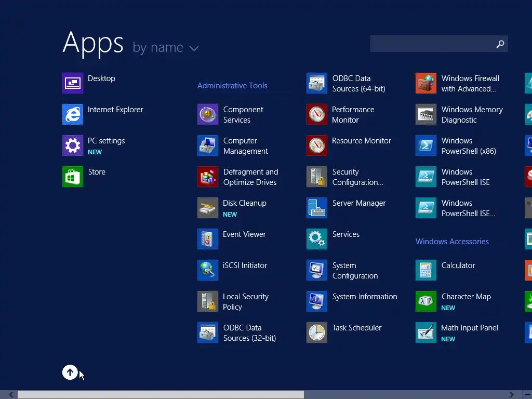The width and height of the screenshot is (532, 399).
Task: Click the scrollbar right arrow
Action: point(511,395)
